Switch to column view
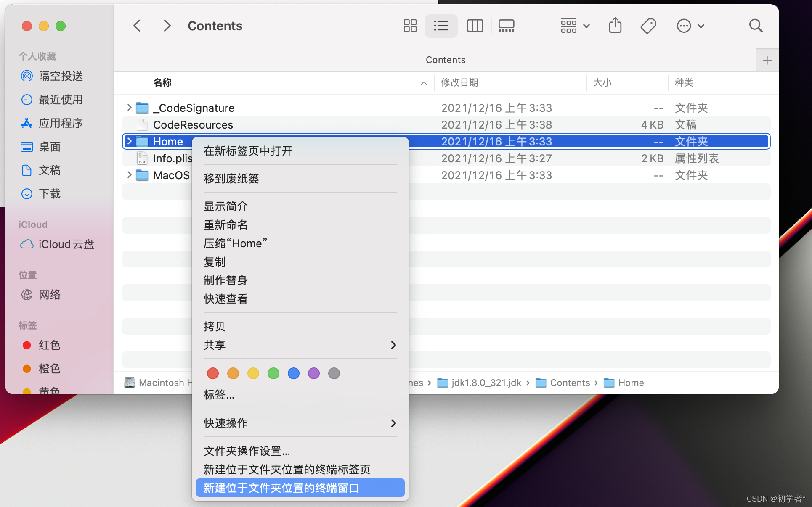Viewport: 812px width, 507px height. (x=475, y=26)
